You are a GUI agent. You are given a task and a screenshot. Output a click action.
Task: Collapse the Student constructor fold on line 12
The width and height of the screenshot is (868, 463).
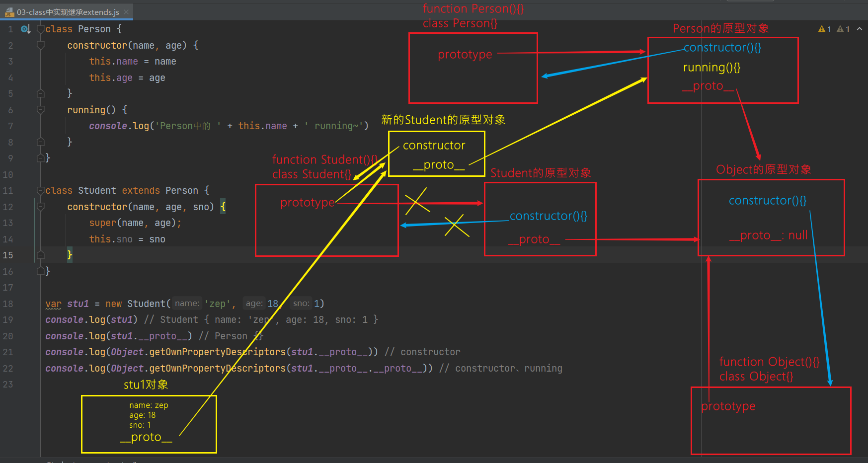[41, 207]
